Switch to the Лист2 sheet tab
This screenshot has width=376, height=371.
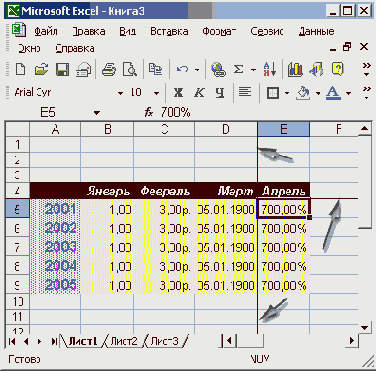(x=124, y=341)
